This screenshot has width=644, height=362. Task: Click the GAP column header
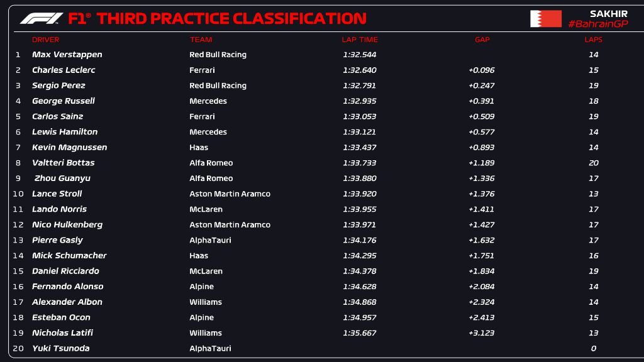pyautogui.click(x=482, y=40)
